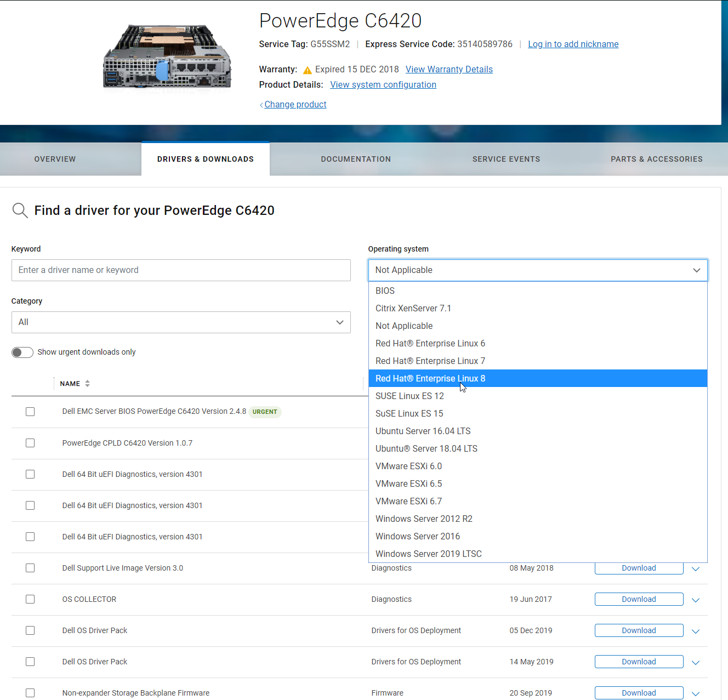728x700 pixels.
Task: Click the Keyword driver name input field
Action: tap(181, 270)
